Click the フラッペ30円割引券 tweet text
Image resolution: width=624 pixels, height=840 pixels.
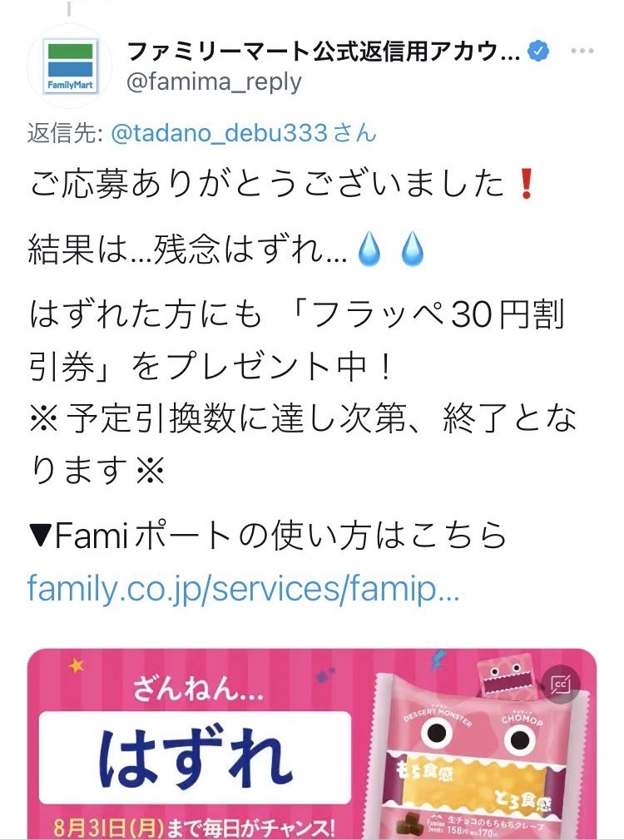pyautogui.click(x=296, y=340)
